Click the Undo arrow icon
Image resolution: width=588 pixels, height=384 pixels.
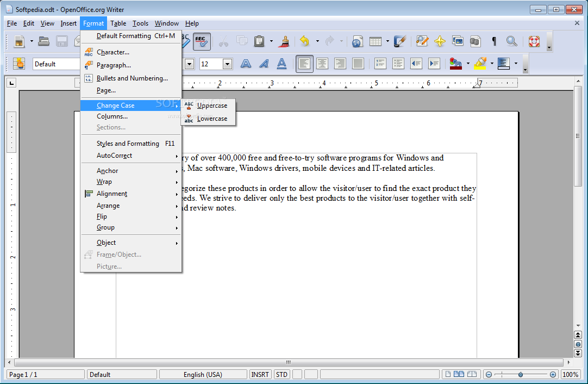click(x=305, y=41)
